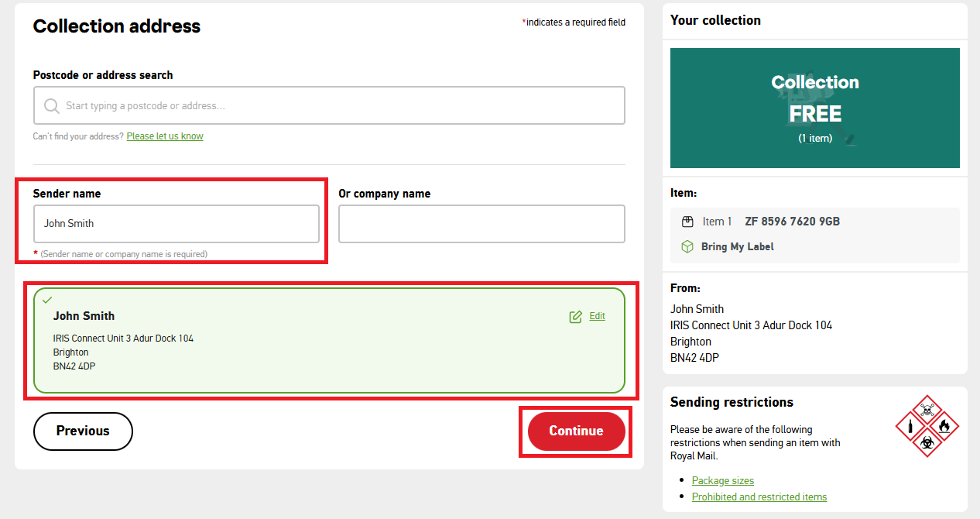Screen dimensions: 980x519
Task: Click the Edit link for John Smith's address
Action: tap(597, 316)
